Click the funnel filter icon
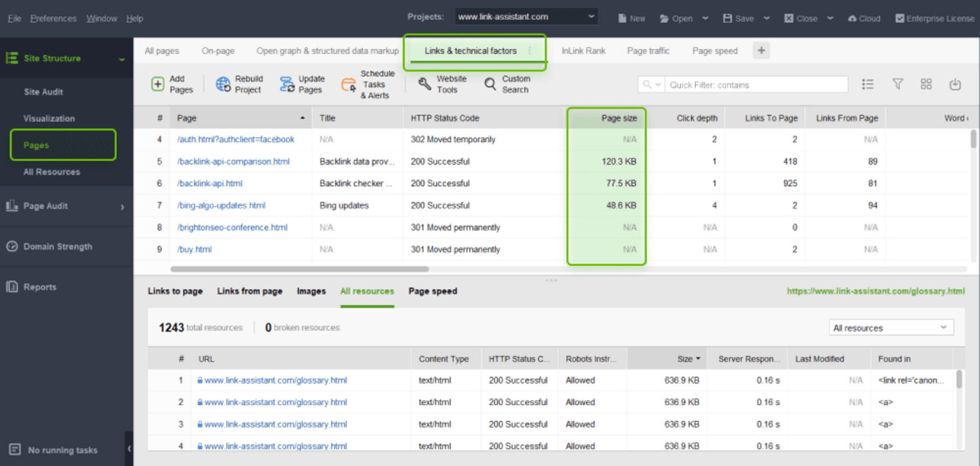980x466 pixels. [x=897, y=84]
